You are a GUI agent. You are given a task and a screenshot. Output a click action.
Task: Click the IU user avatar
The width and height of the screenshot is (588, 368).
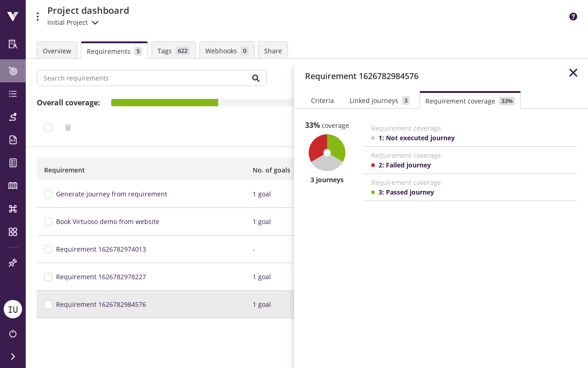[x=13, y=309]
